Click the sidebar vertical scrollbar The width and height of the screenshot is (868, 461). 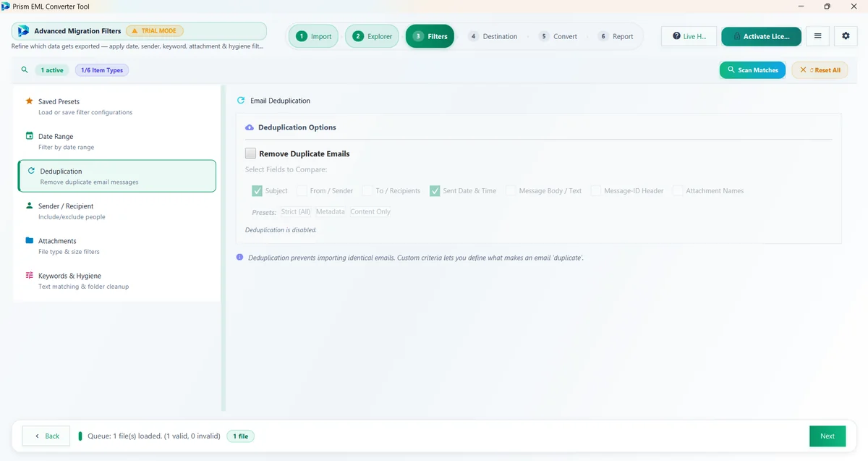pos(223,248)
